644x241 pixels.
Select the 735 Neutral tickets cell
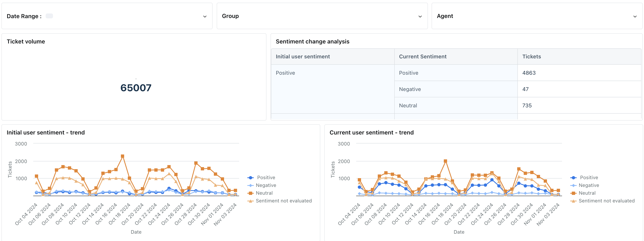pos(527,105)
